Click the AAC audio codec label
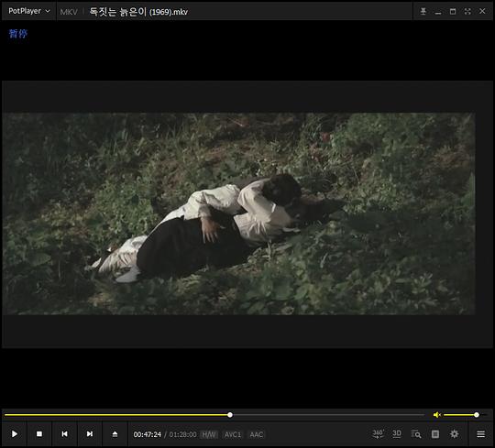Image resolution: width=495 pixels, height=448 pixels. [x=257, y=434]
